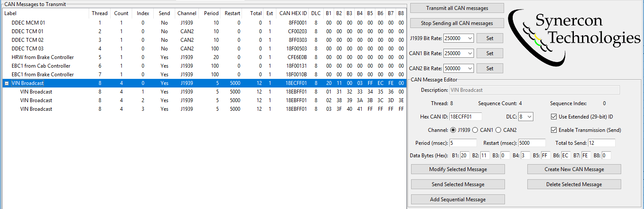
Task: Toggle Enable Transmission (Send) checkbox
Action: pyautogui.click(x=554, y=130)
